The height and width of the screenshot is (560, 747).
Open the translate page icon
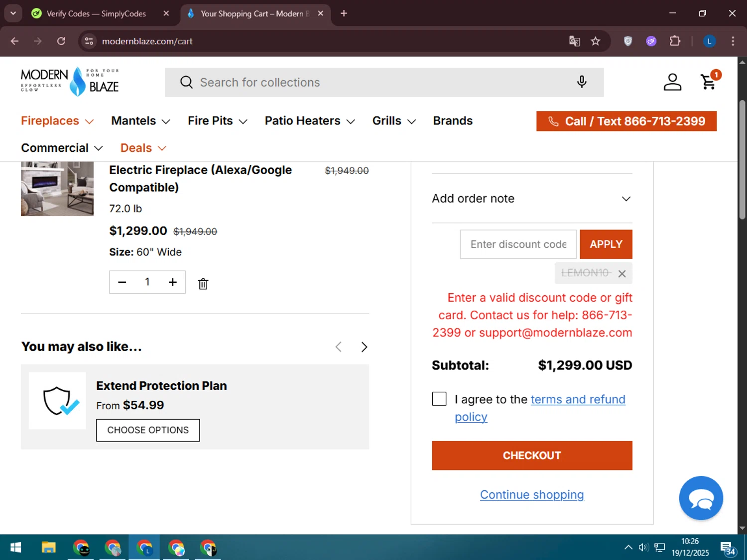(575, 41)
